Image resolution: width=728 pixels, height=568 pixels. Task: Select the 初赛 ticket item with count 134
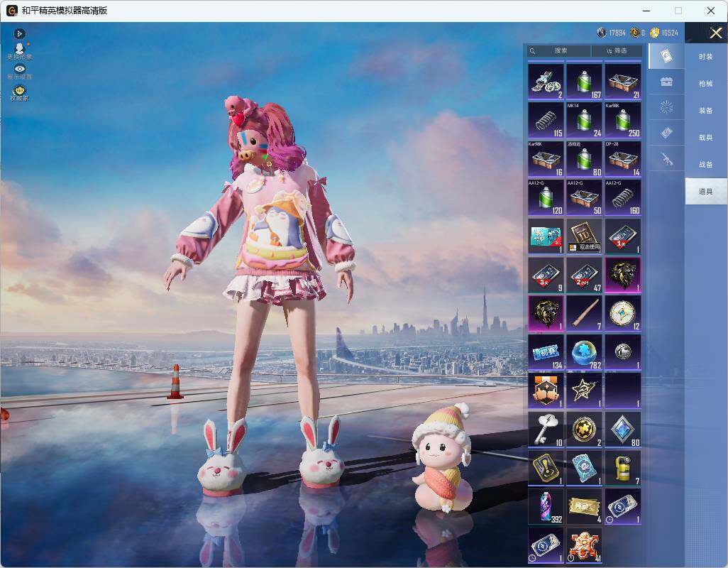pos(546,352)
